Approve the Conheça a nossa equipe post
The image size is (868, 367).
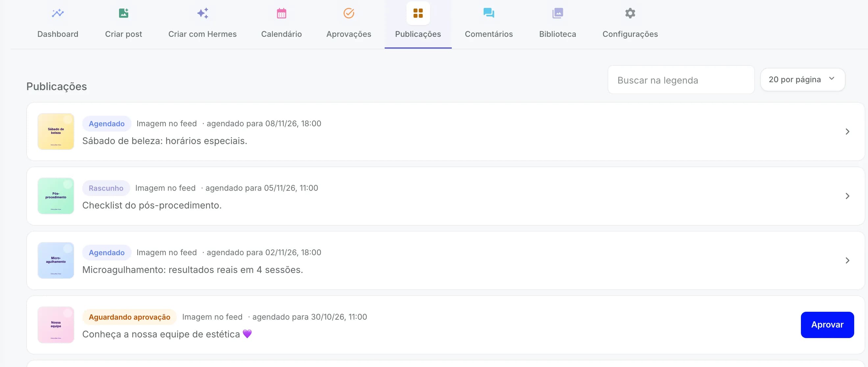827,325
